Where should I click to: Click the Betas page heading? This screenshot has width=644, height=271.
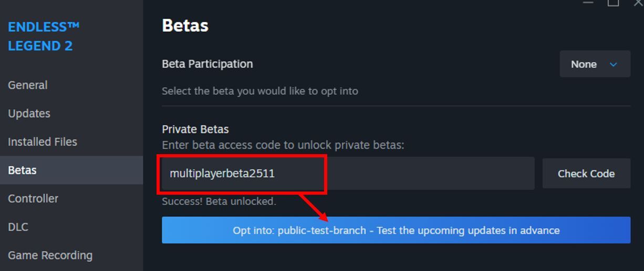(x=185, y=25)
